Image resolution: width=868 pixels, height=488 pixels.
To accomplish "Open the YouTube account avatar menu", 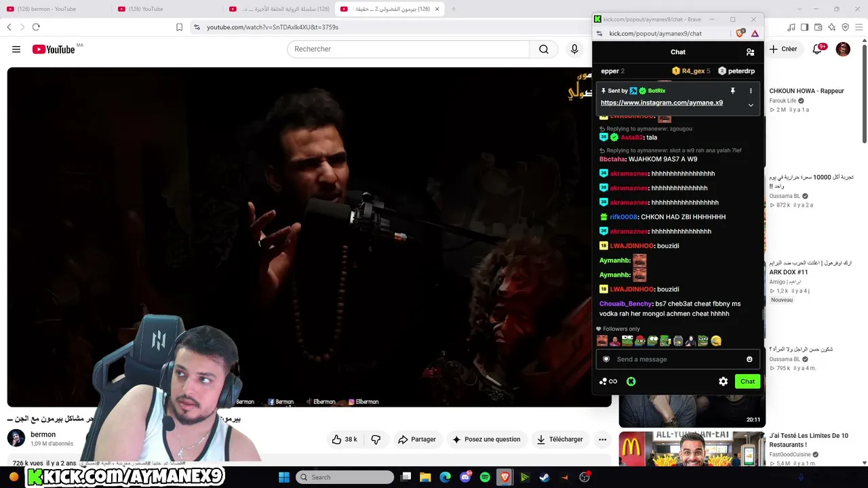I will (843, 49).
